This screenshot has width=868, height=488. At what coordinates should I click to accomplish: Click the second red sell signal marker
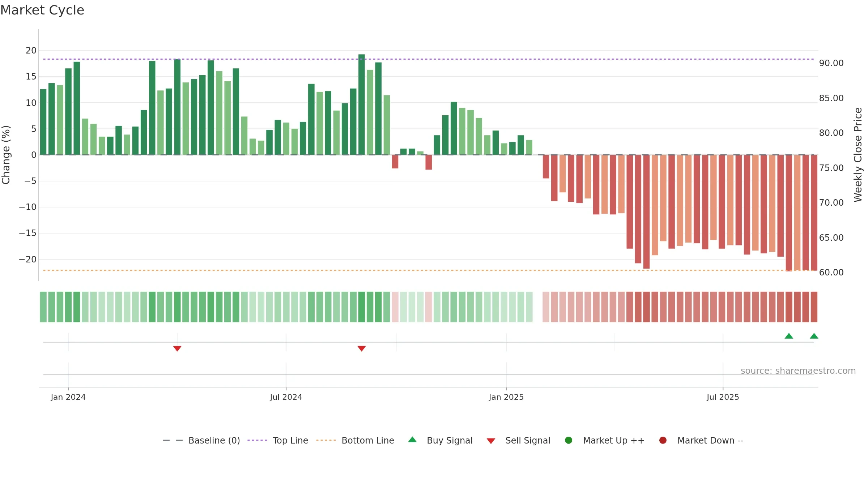(362, 348)
